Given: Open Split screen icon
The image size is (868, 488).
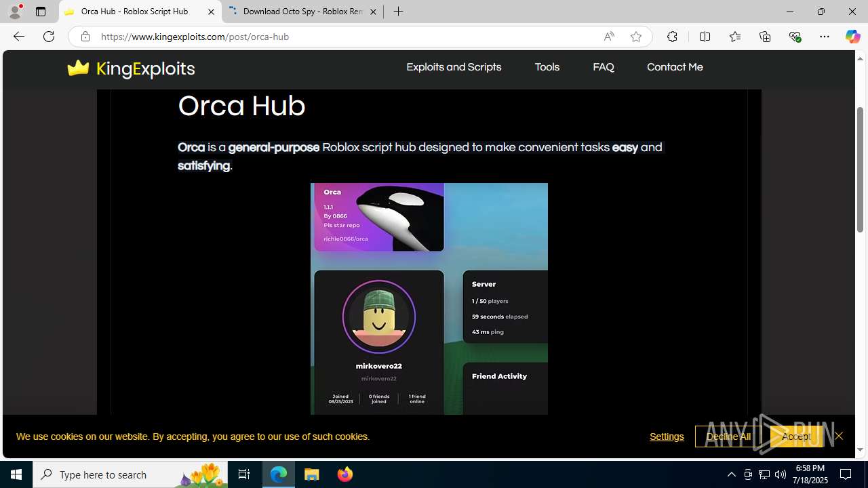Looking at the screenshot, I should click(705, 37).
